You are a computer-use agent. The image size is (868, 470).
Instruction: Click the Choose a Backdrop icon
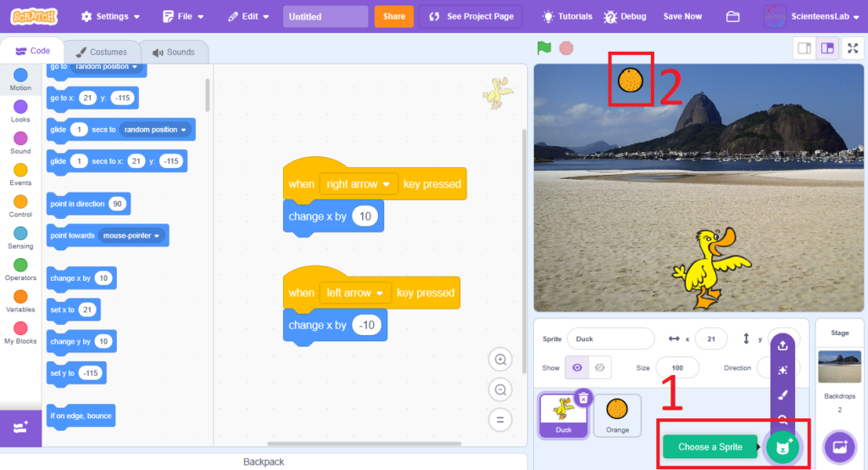pyautogui.click(x=840, y=446)
